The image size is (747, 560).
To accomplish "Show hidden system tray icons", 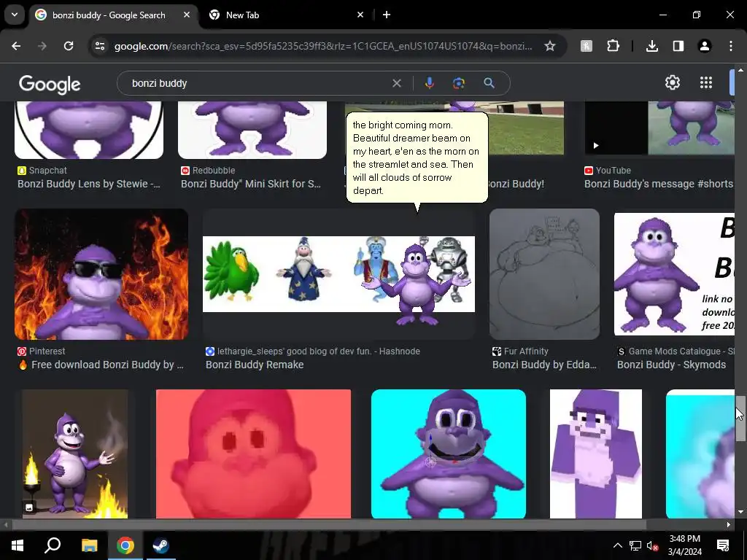I will [617, 545].
